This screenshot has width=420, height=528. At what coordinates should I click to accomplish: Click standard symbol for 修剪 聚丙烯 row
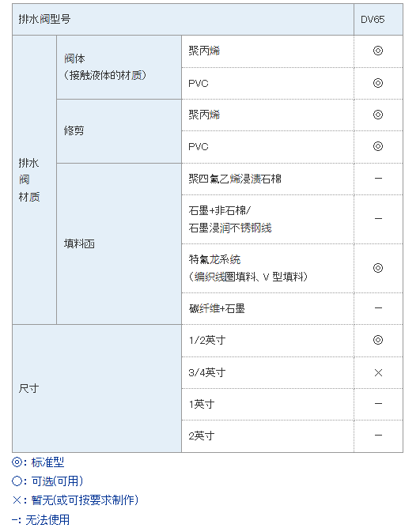(378, 115)
